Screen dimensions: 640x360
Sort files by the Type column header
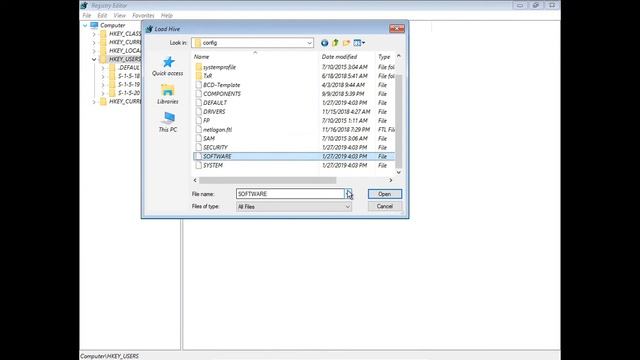click(384, 57)
